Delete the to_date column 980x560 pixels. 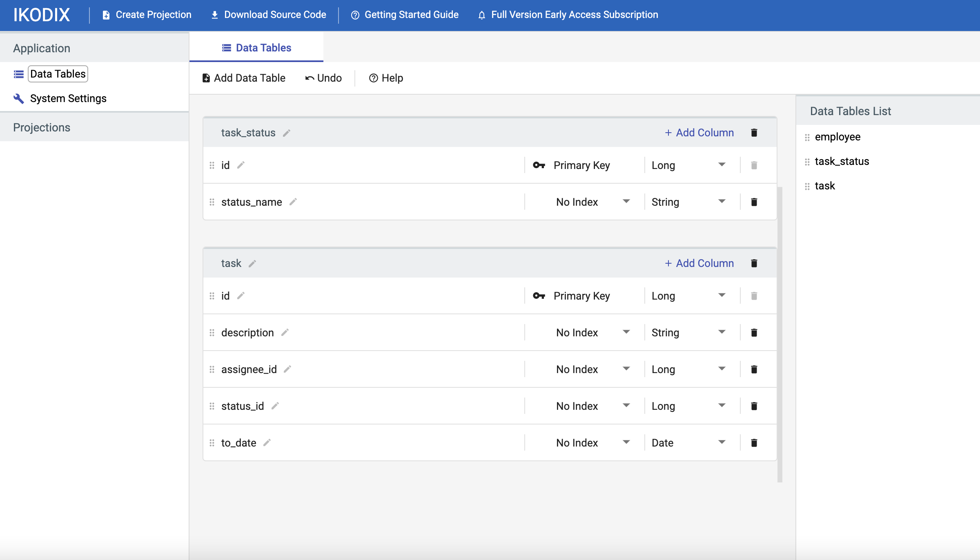coord(754,443)
